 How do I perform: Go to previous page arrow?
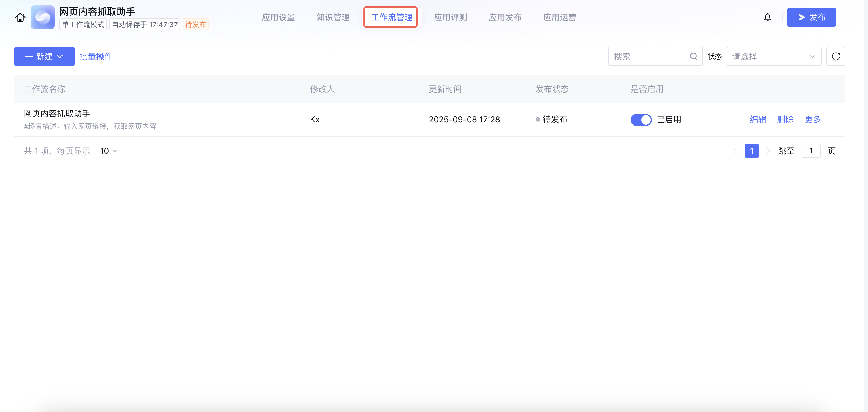(x=735, y=151)
